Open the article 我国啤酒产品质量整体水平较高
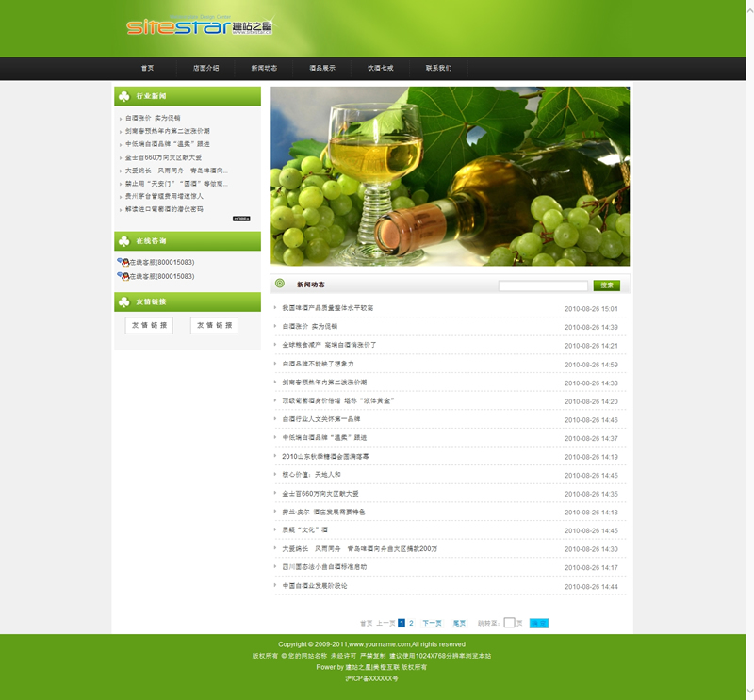Viewport: 754px width, 700px height. tap(327, 308)
